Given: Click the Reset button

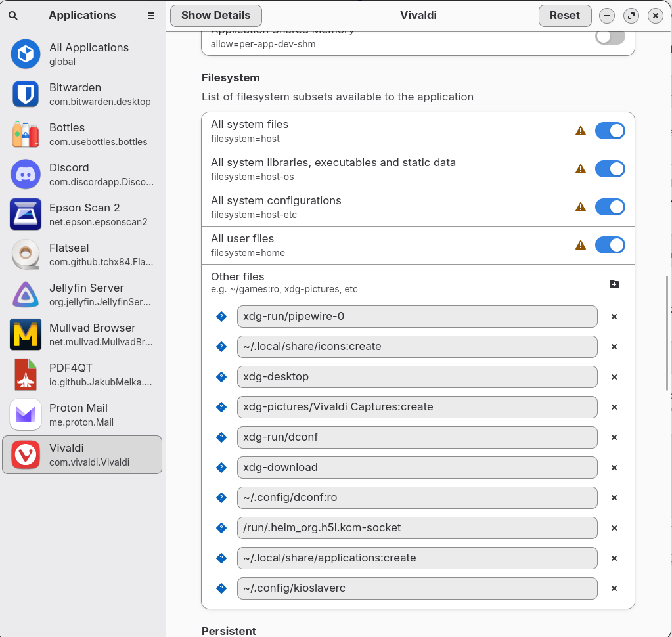Looking at the screenshot, I should (x=564, y=16).
